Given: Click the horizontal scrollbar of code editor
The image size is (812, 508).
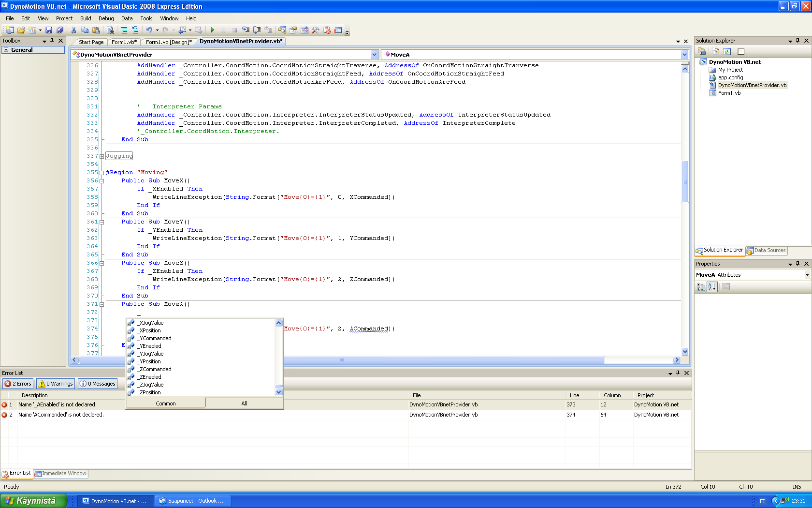Looking at the screenshot, I should (x=435, y=360).
